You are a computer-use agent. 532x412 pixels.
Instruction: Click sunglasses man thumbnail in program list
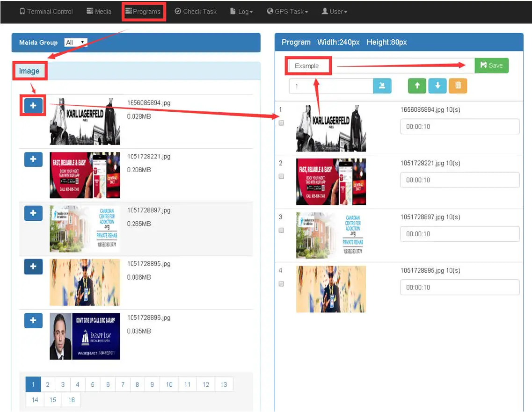(x=331, y=289)
